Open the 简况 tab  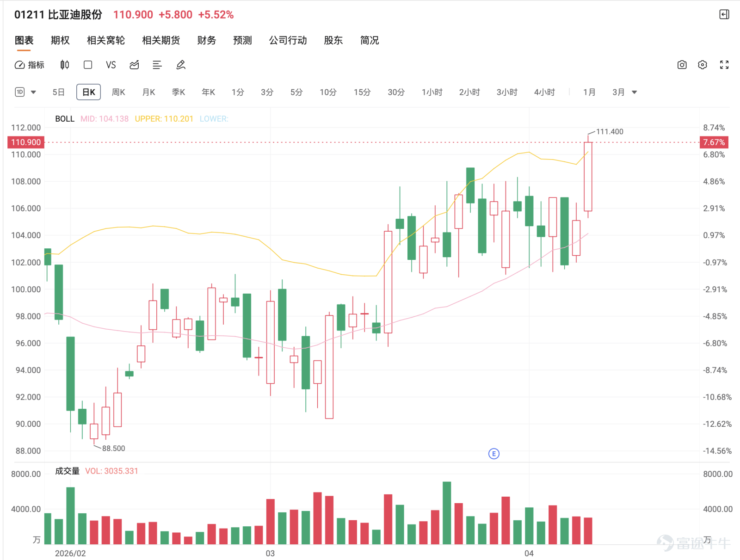click(369, 40)
